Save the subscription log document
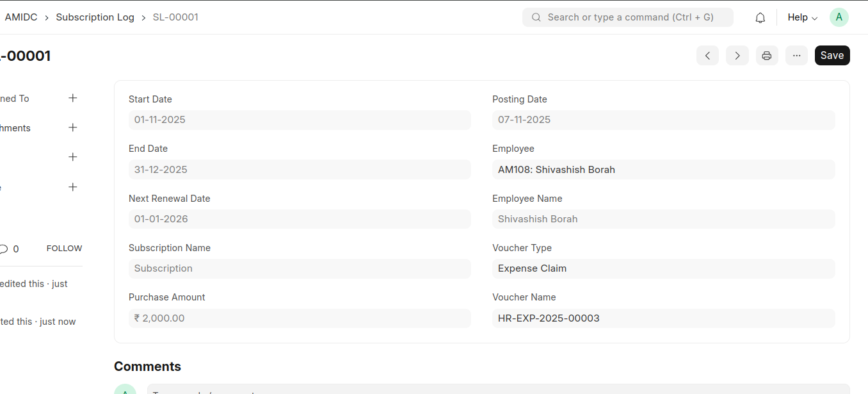The image size is (868, 394). [x=832, y=56]
